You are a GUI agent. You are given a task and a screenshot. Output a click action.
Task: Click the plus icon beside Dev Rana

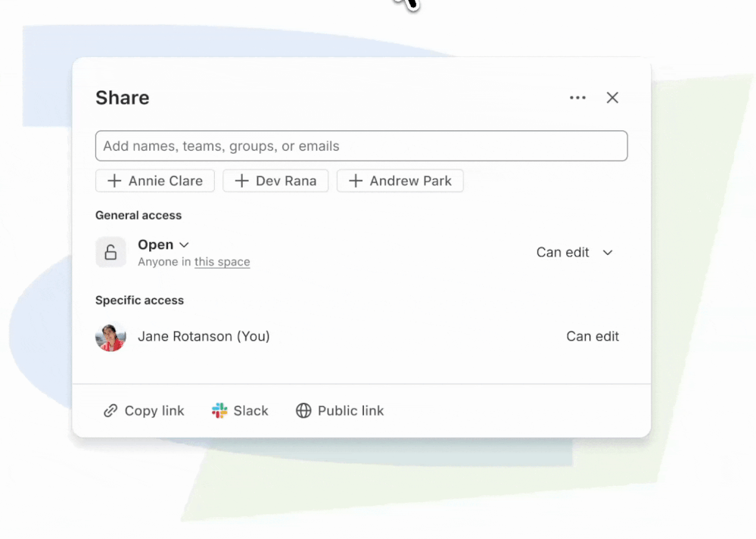(x=241, y=181)
